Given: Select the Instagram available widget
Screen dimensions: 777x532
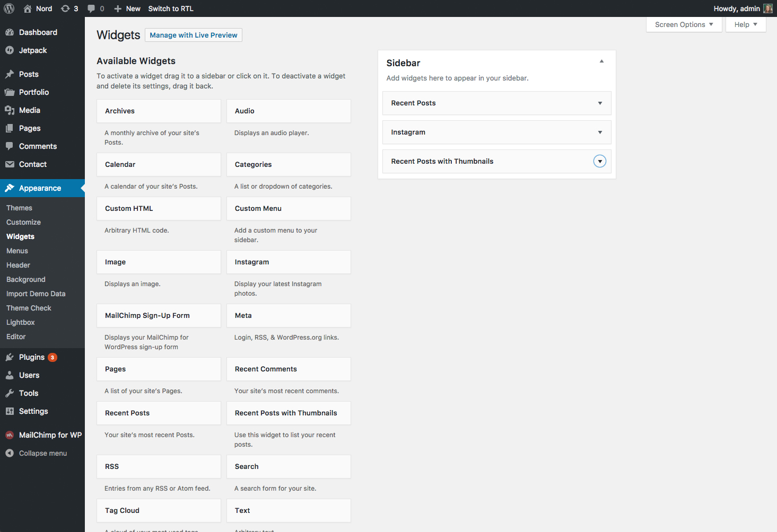Looking at the screenshot, I should pyautogui.click(x=289, y=262).
